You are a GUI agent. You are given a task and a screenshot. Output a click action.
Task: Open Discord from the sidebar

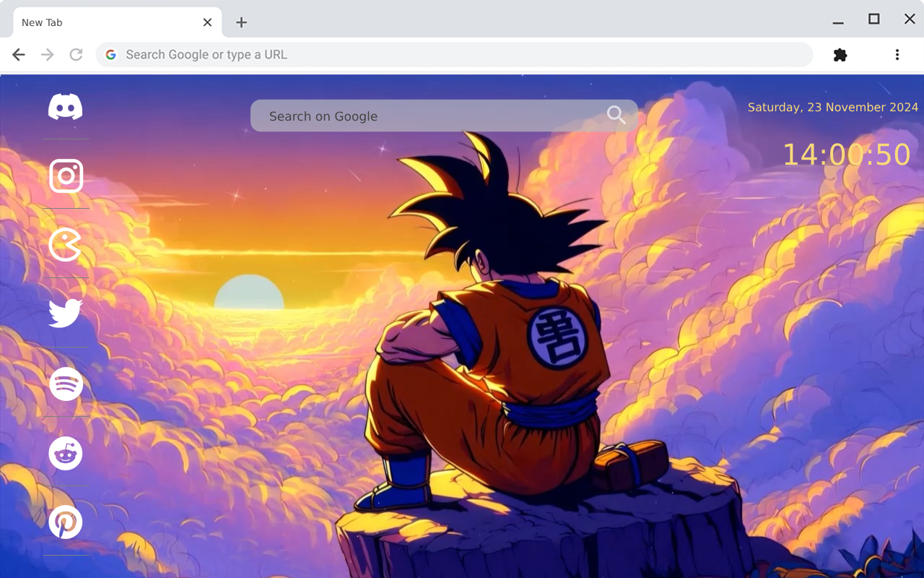[66, 105]
